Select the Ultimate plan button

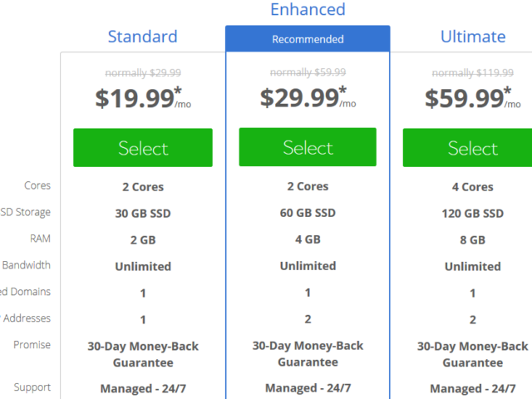pyautogui.click(x=467, y=148)
